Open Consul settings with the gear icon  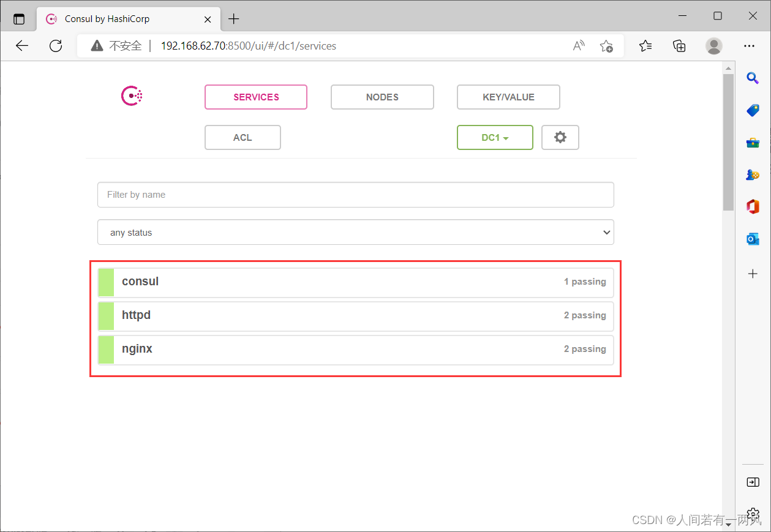tap(560, 137)
